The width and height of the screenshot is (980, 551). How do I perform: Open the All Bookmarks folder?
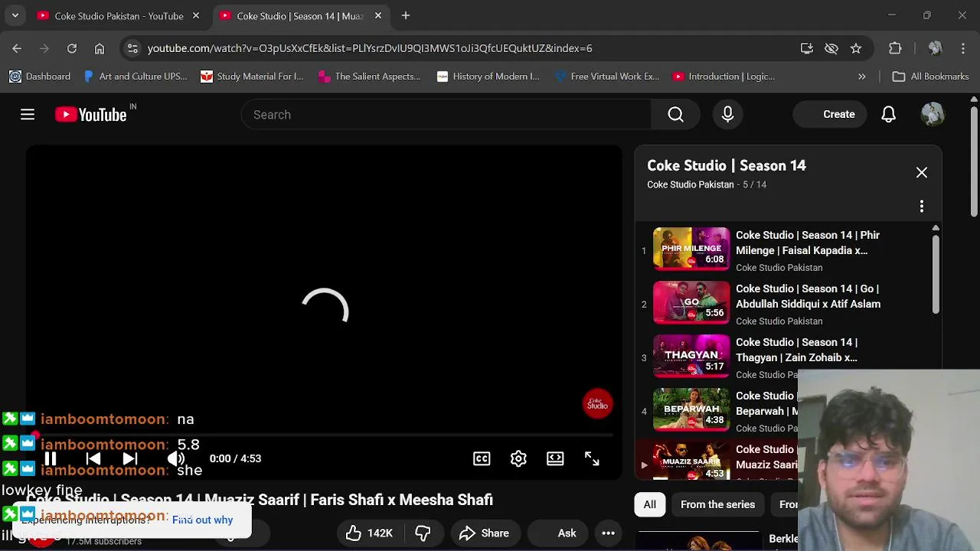(931, 77)
